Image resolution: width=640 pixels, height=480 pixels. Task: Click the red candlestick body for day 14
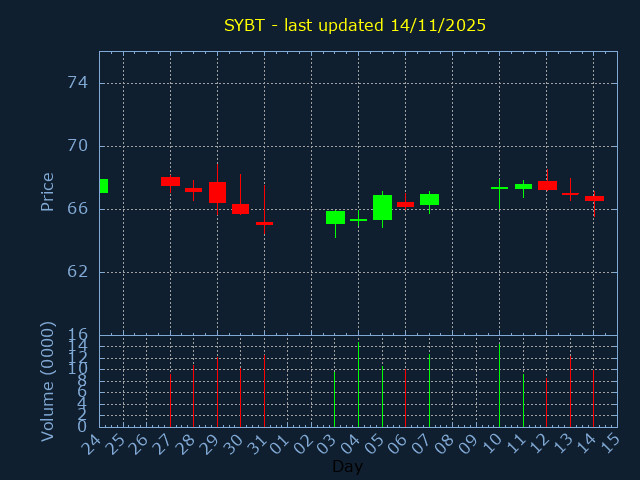594,198
